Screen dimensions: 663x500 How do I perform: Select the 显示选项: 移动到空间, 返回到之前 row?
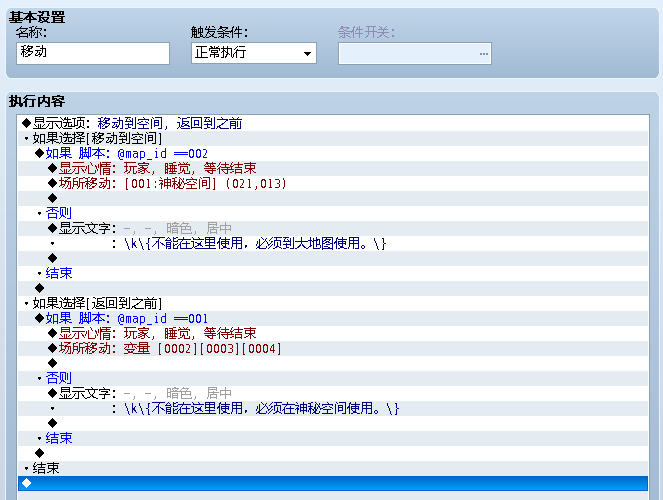333,123
